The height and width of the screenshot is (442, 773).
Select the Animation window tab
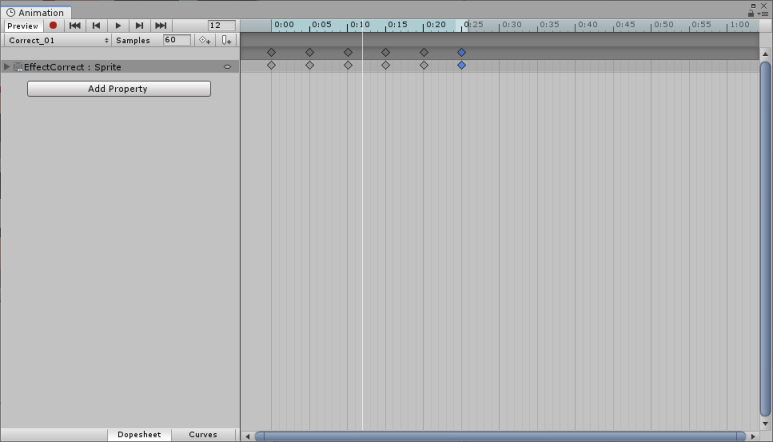(36, 12)
